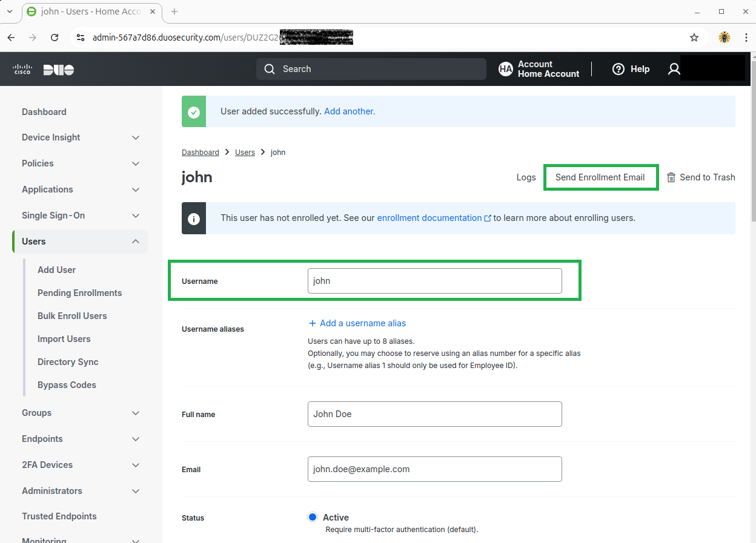The image size is (756, 543).
Task: Click the Send Enrollment Email button
Action: pos(600,177)
